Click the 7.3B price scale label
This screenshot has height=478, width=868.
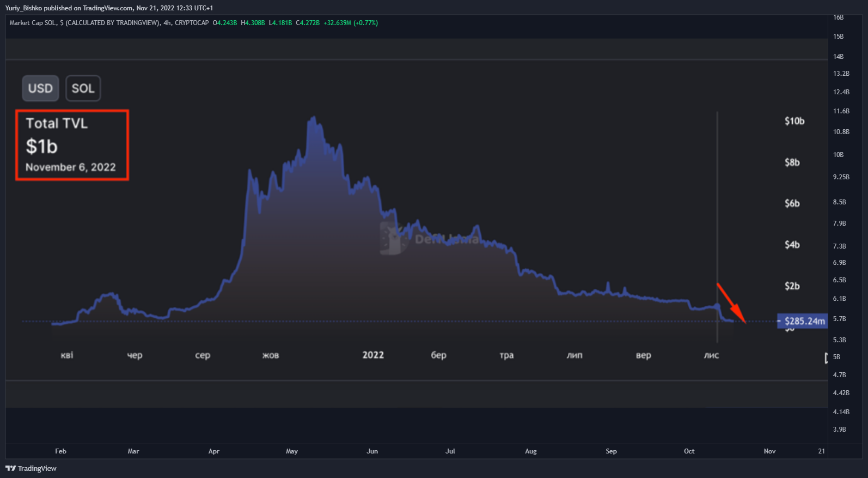point(840,246)
